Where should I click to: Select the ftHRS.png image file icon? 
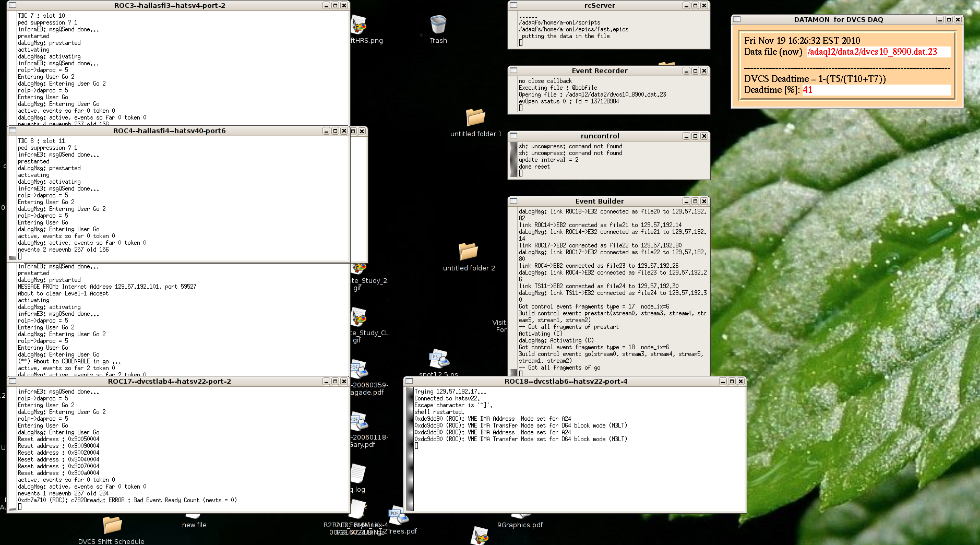359,25
